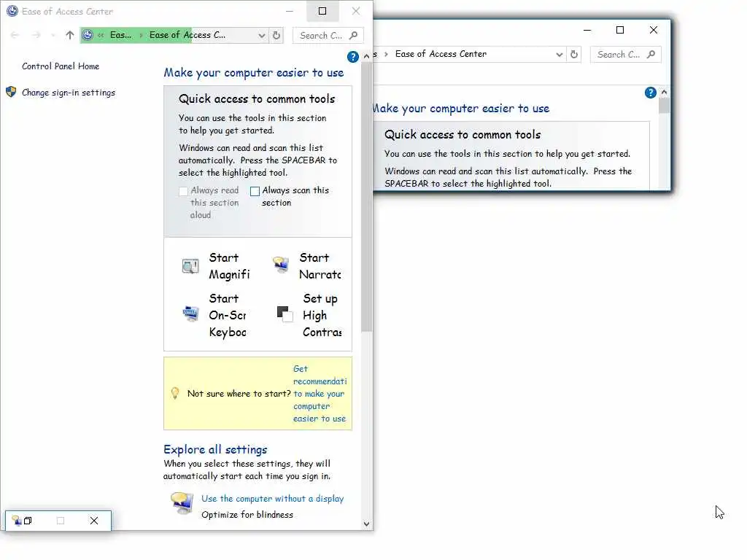The height and width of the screenshot is (560, 747).
Task: Click Explore all settings heading
Action: [215, 449]
